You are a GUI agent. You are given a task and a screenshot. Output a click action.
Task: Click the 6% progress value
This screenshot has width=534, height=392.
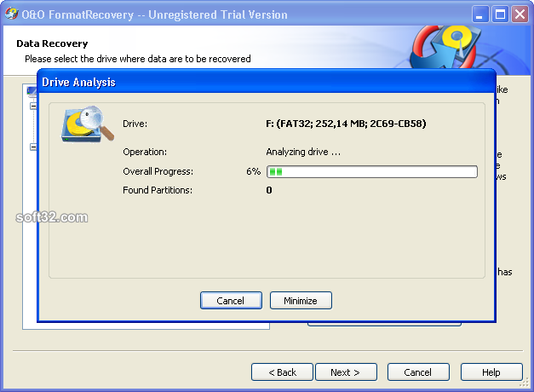[254, 171]
